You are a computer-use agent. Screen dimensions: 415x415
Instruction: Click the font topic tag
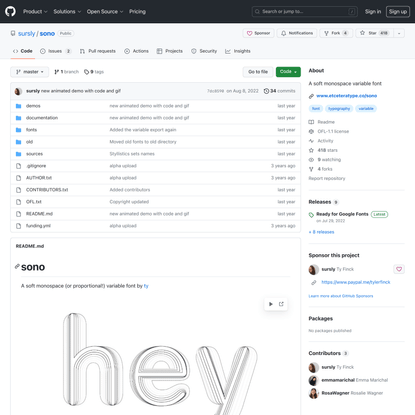point(316,109)
